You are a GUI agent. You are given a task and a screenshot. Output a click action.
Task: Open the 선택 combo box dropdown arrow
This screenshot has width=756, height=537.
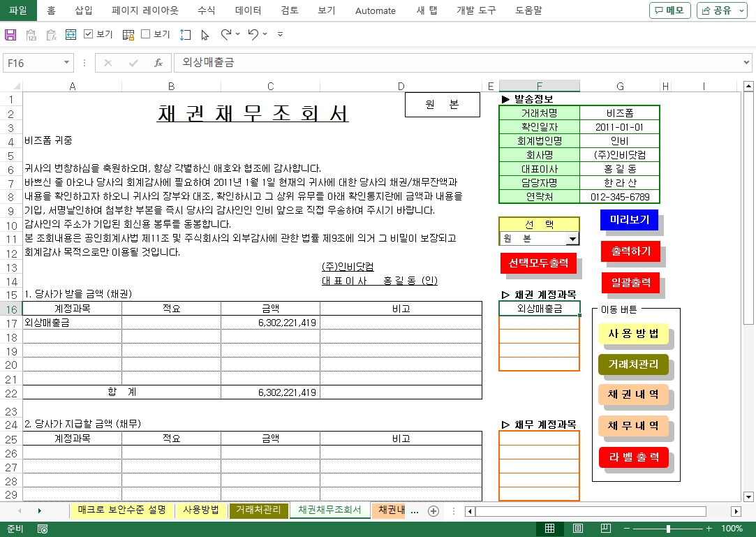(x=572, y=239)
